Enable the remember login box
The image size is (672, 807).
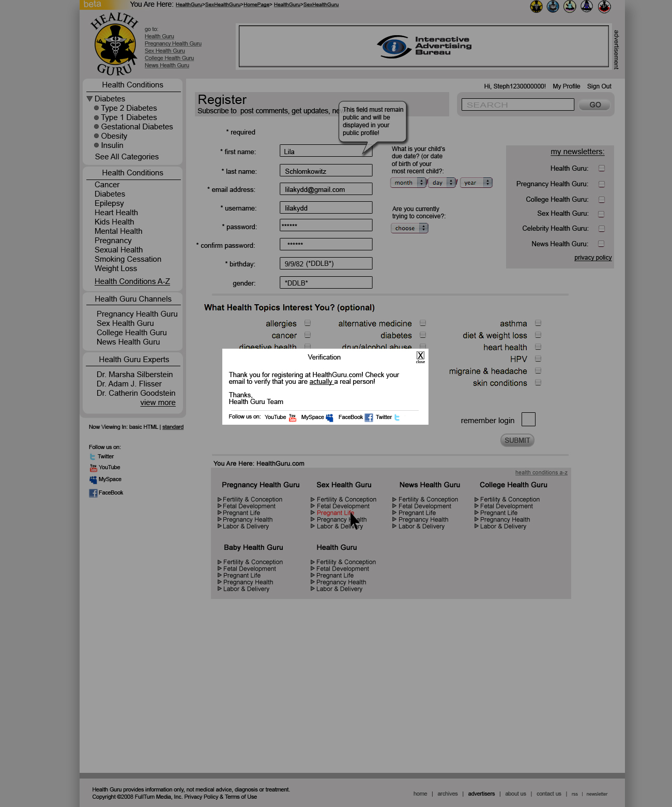[x=528, y=419]
